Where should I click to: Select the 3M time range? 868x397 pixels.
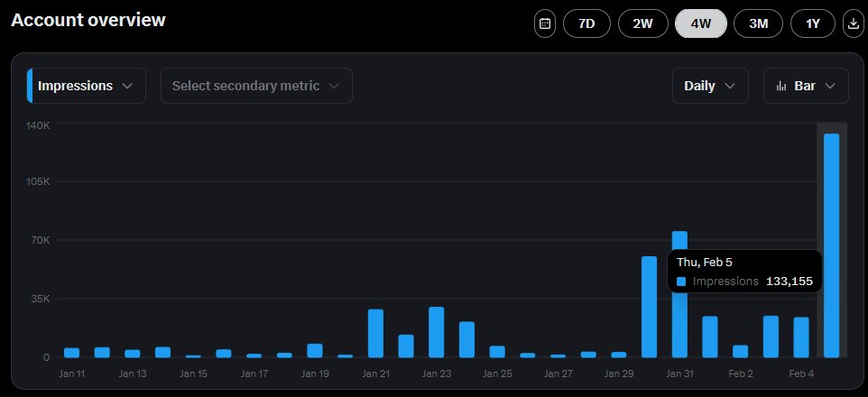click(x=759, y=23)
